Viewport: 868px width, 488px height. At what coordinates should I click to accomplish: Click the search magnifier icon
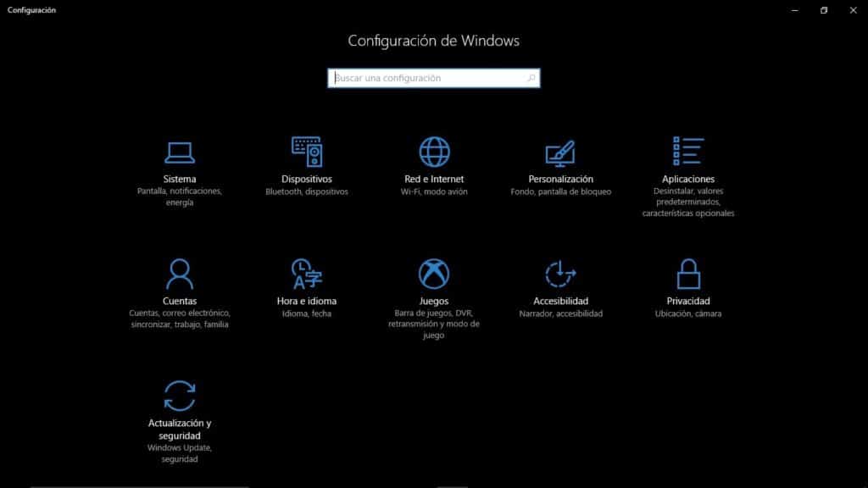tap(531, 78)
